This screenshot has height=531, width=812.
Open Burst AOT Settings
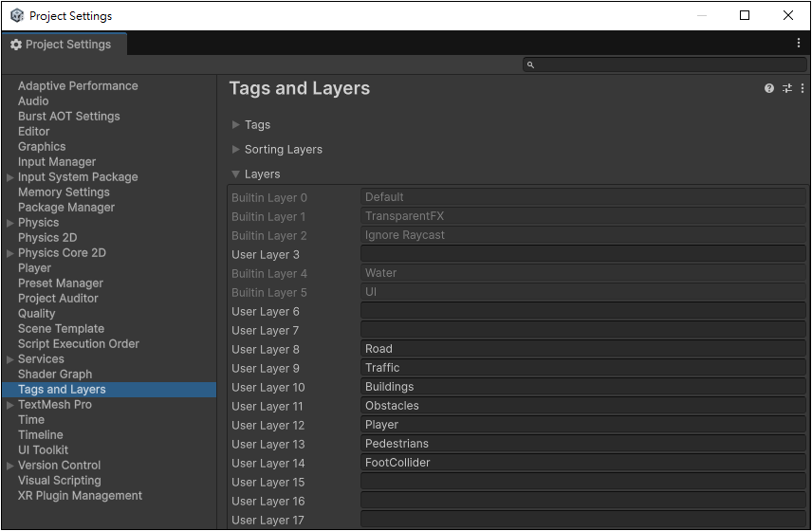(69, 117)
